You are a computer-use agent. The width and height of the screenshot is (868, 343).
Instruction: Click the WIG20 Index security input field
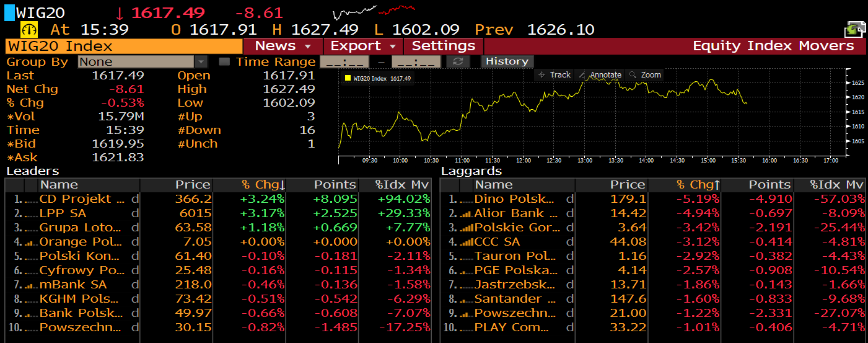pos(124,46)
